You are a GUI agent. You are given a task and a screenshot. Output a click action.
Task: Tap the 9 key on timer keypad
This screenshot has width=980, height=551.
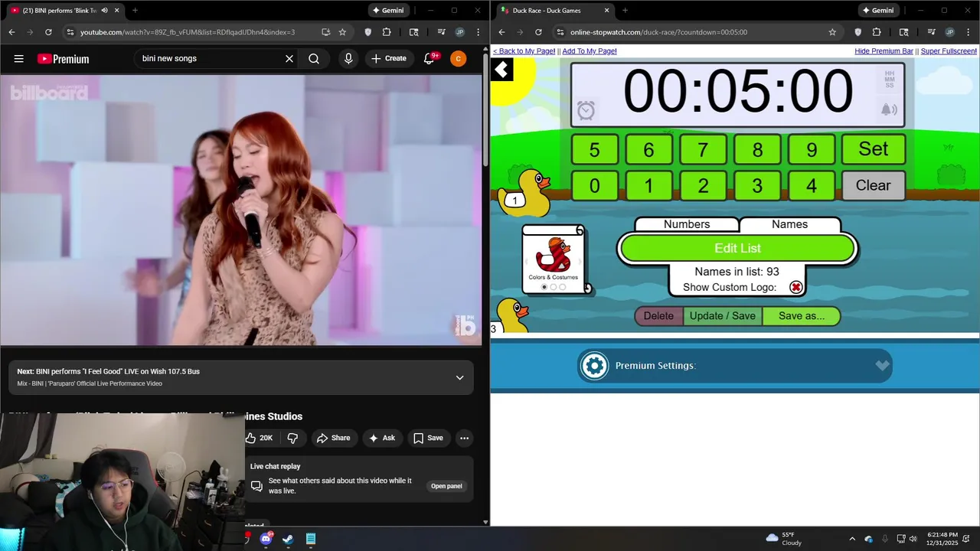(812, 149)
